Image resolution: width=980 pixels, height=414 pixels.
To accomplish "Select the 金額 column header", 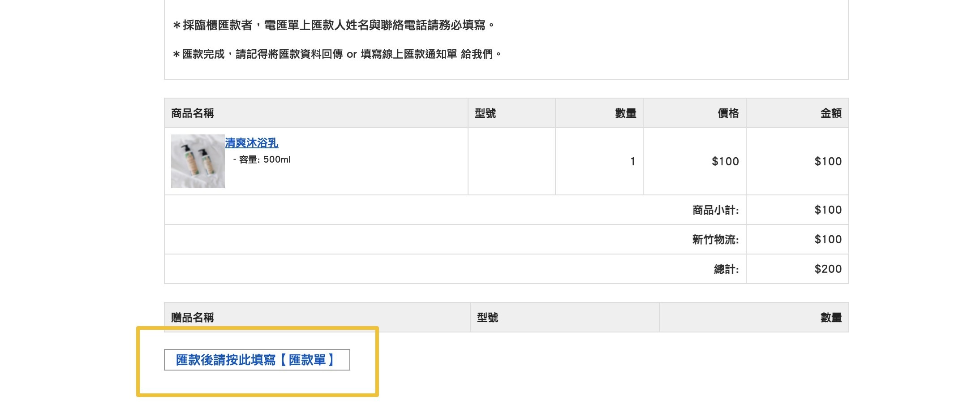I will [830, 113].
